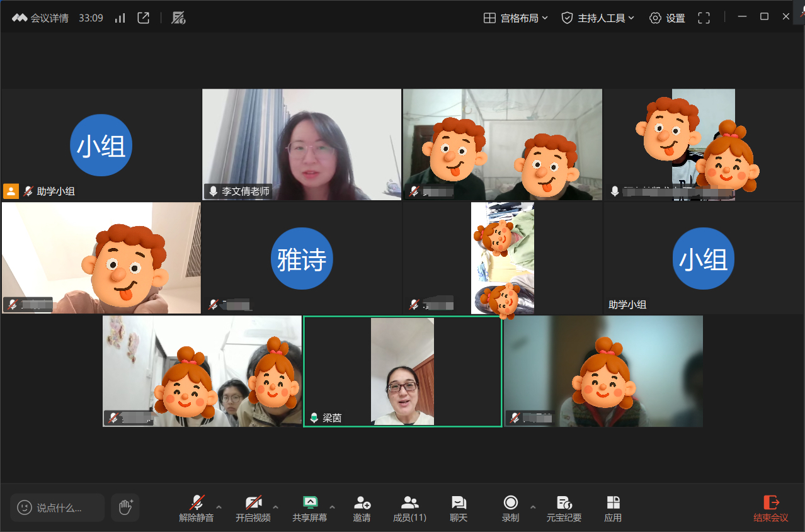This screenshot has width=805, height=532.
Task: Expand audio options arrow beside 解除静音
Action: tap(219, 507)
